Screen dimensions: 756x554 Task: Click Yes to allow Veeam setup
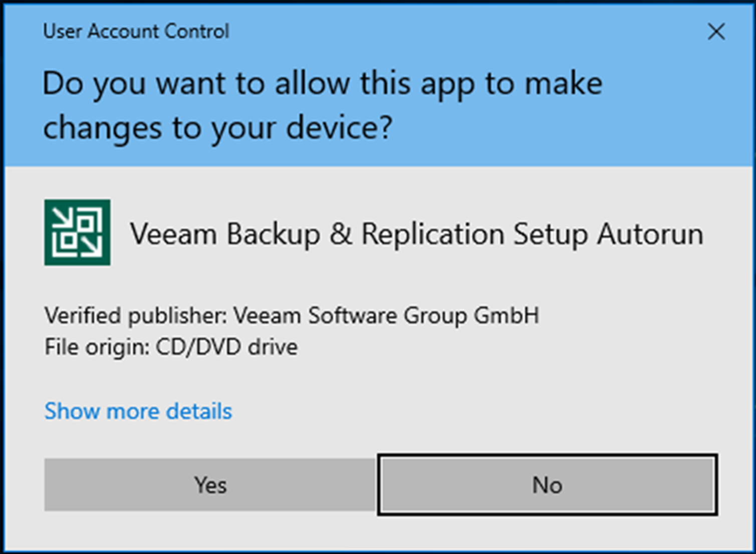(x=210, y=485)
